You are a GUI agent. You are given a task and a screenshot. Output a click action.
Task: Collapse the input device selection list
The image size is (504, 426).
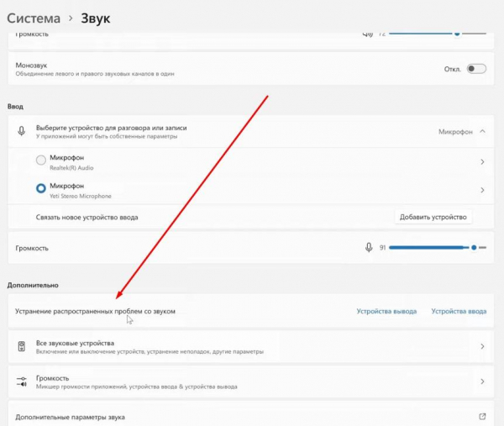point(482,132)
